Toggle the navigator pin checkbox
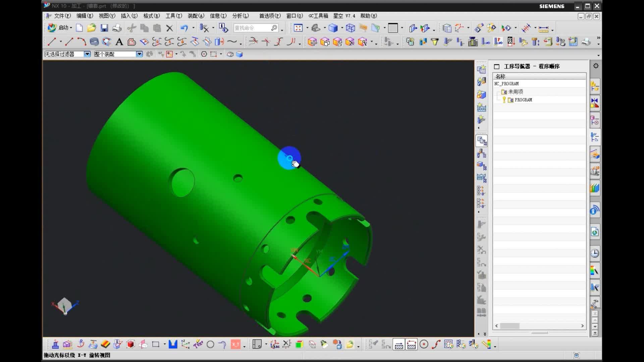Screen dimensions: 644x362 (497, 67)
